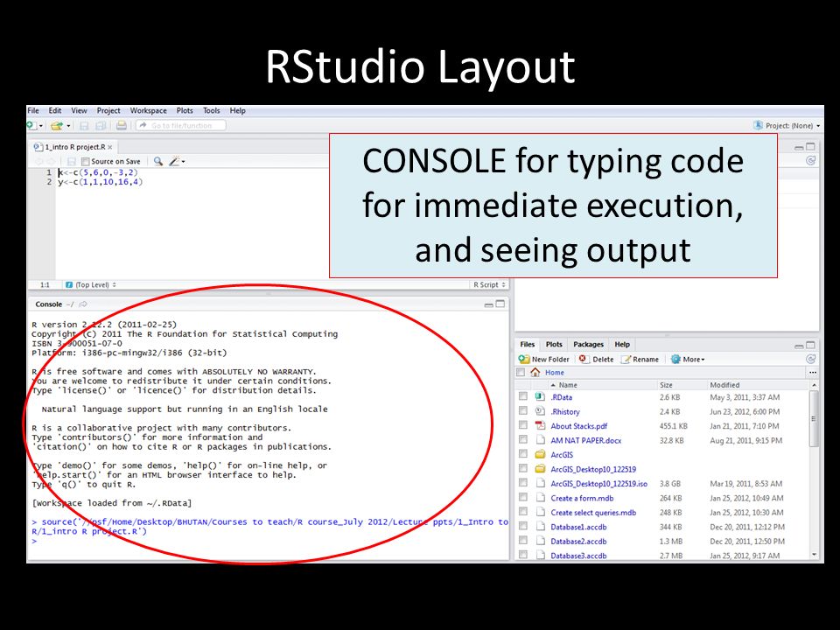
Task: Click the ArcGIS_Desktop10_122519 folder icon
Action: 540,469
